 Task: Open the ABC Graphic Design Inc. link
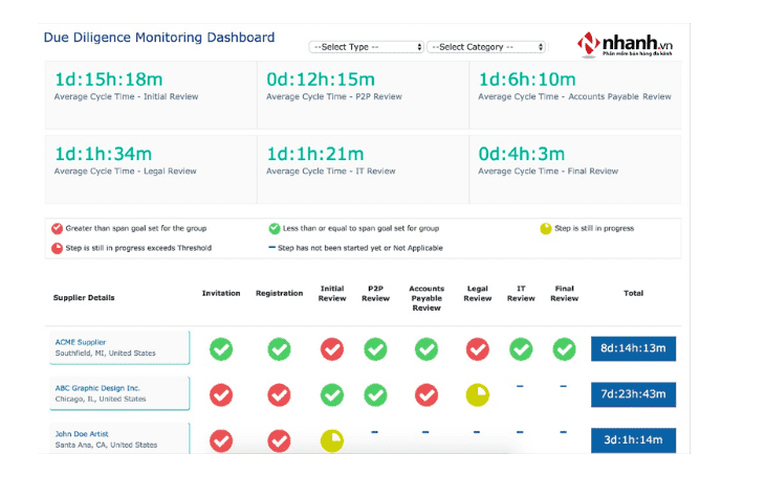pos(98,388)
